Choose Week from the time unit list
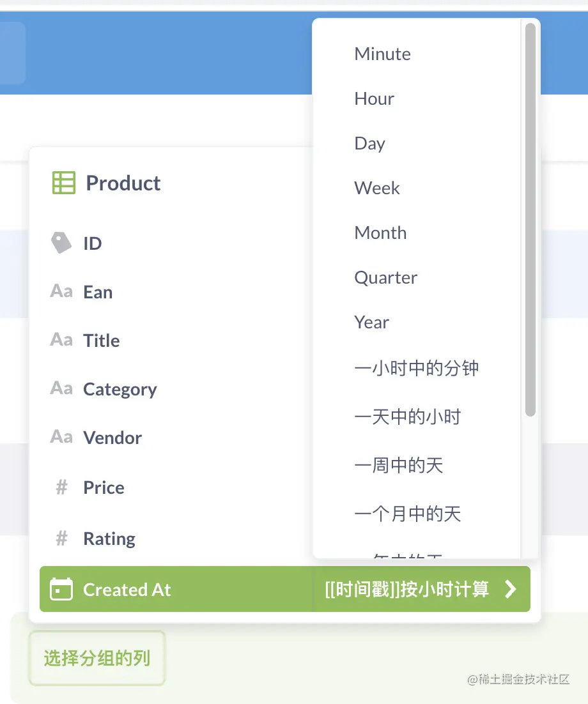This screenshot has width=588, height=704. point(377,188)
